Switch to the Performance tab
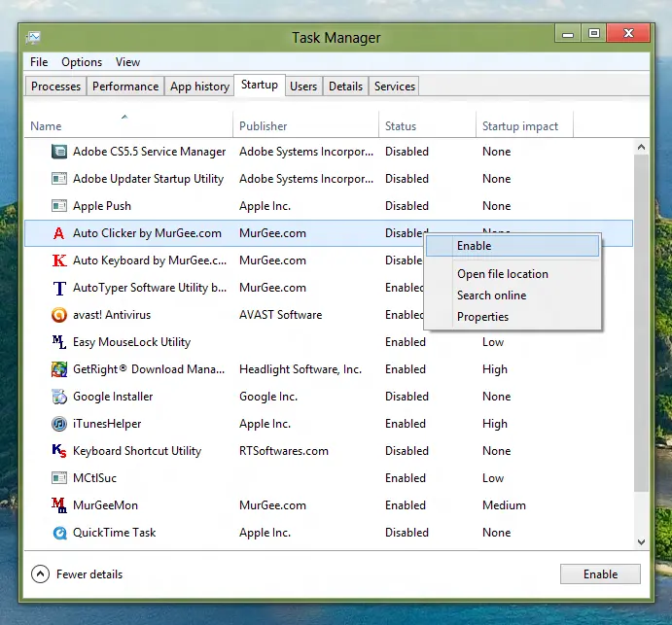This screenshot has width=672, height=625. coord(125,87)
